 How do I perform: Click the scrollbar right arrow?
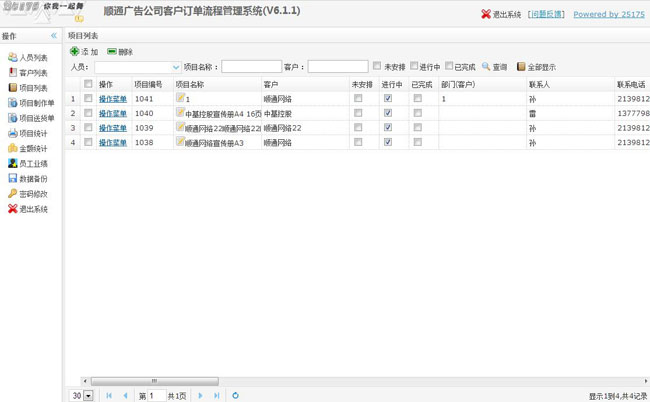tap(646, 381)
